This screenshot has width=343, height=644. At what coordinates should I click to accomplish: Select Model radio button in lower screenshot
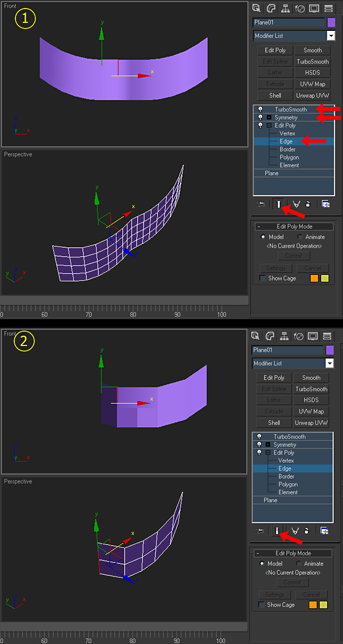click(263, 563)
